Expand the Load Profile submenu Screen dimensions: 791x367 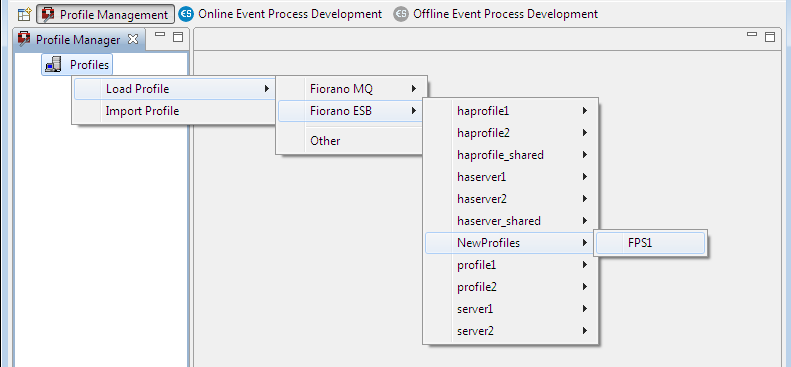pyautogui.click(x=174, y=89)
